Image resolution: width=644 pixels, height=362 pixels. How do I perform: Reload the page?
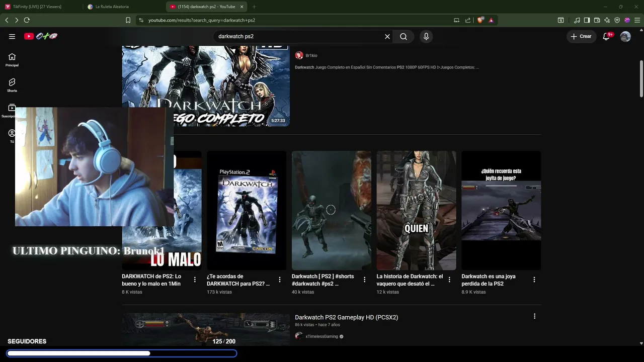[27, 20]
